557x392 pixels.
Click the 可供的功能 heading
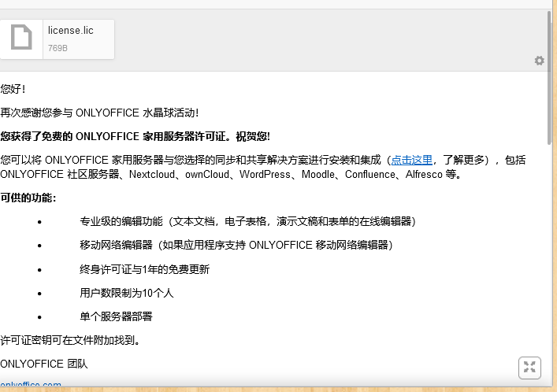coord(28,198)
